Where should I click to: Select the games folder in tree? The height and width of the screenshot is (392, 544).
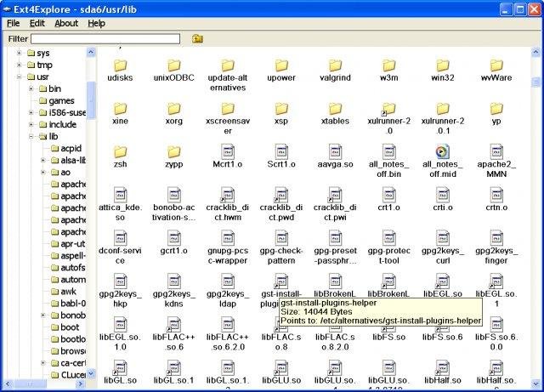pos(61,100)
